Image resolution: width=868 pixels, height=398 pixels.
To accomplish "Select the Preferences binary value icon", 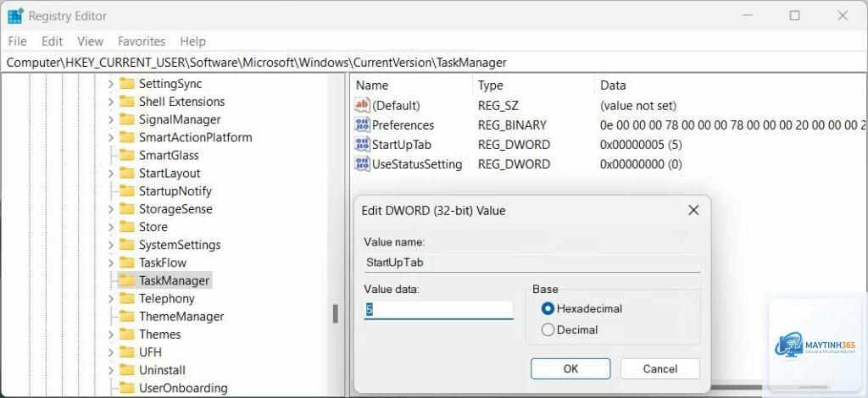I will pyautogui.click(x=362, y=125).
